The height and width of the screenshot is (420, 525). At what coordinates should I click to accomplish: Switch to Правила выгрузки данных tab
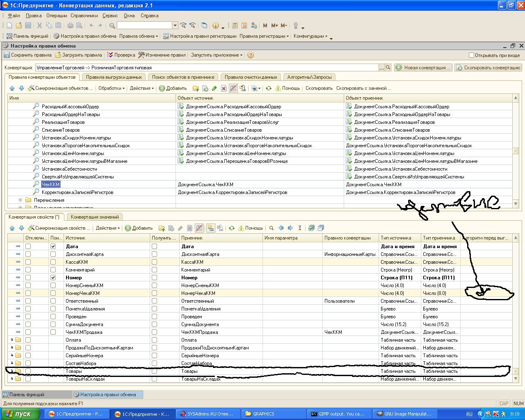click(x=114, y=77)
